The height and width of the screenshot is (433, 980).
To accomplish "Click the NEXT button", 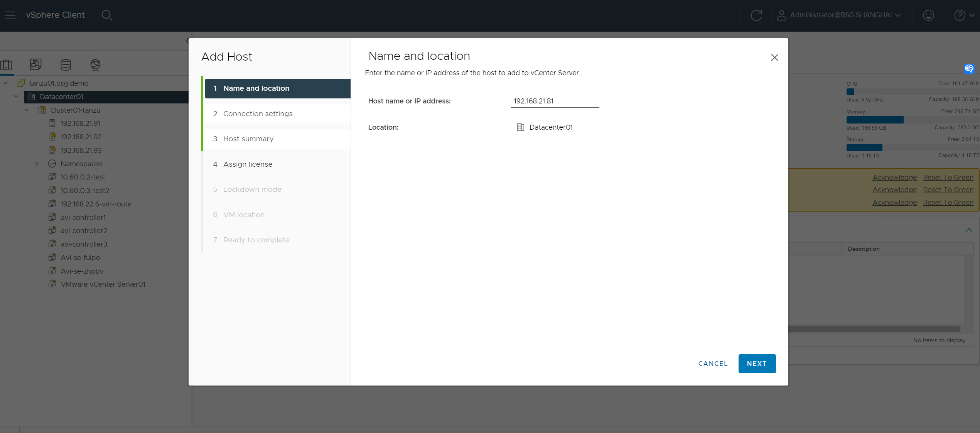I will (x=756, y=364).
